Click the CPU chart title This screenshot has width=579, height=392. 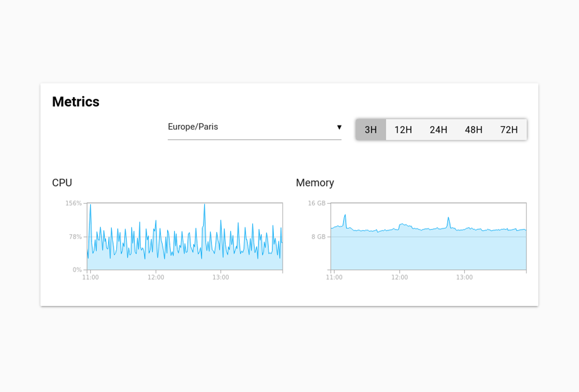tap(62, 183)
